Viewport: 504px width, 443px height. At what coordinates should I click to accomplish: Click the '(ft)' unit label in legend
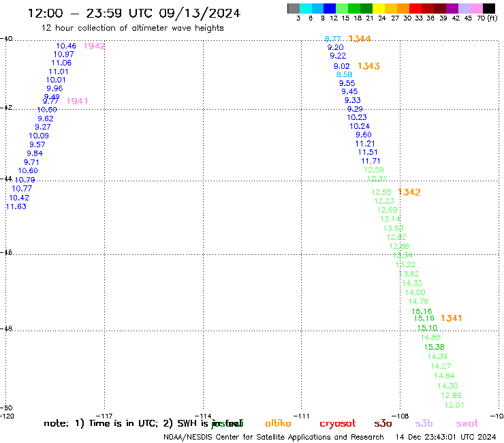click(492, 18)
